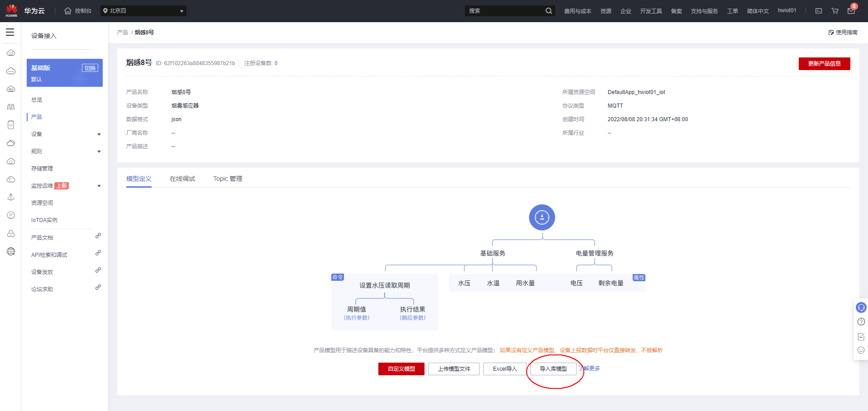Open the 控制台 console link
This screenshot has width=868, height=411.
coord(83,11)
